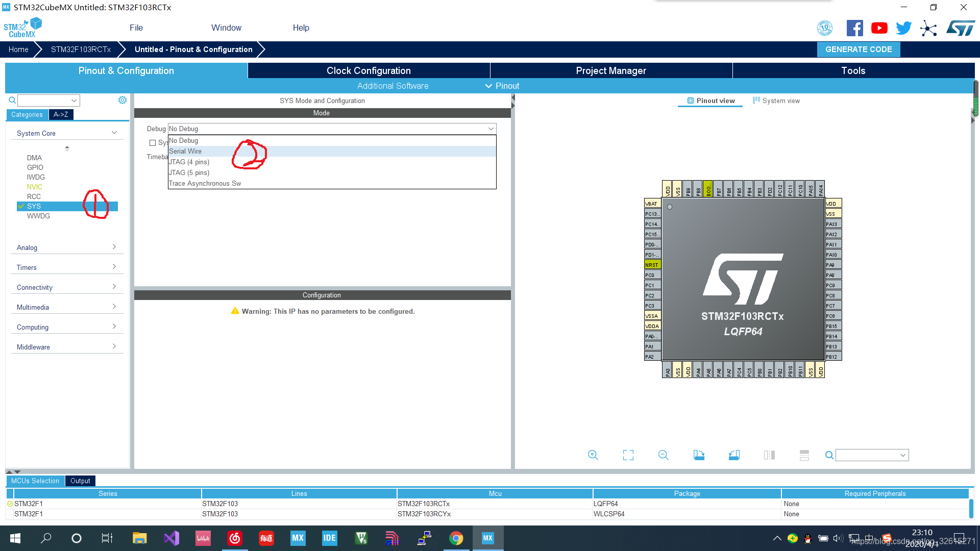This screenshot has width=980, height=551.
Task: Expand the Analog category
Action: tap(67, 247)
